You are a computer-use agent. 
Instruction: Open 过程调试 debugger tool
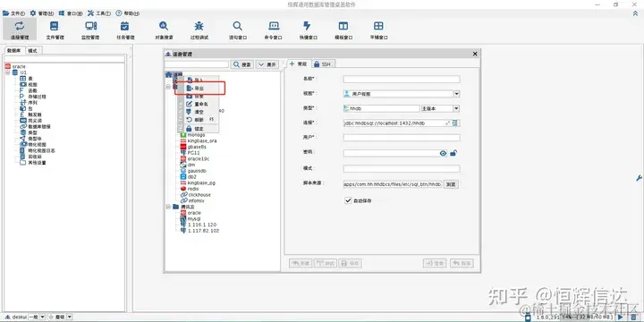tap(199, 30)
